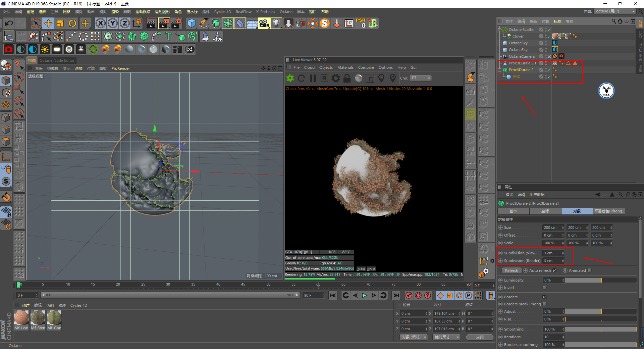Select the Rotate tool icon
Image resolution: width=644 pixels, height=349 pixels.
72,23
